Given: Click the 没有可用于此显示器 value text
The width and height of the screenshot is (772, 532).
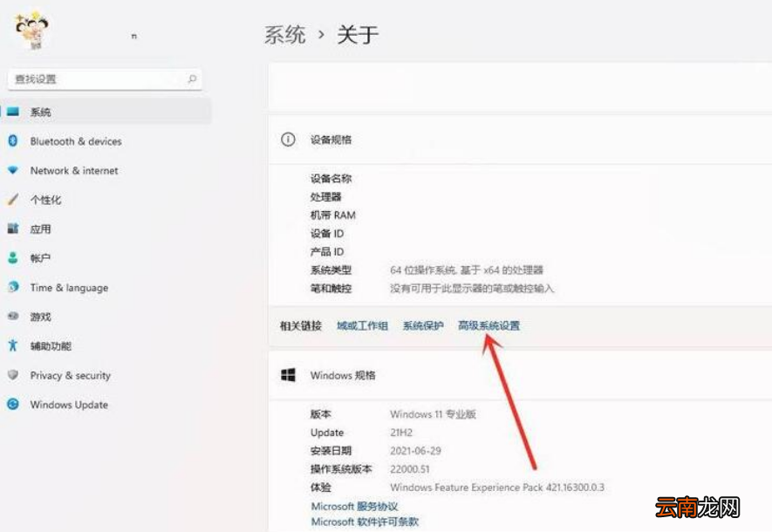Looking at the screenshot, I should pyautogui.click(x=472, y=288).
